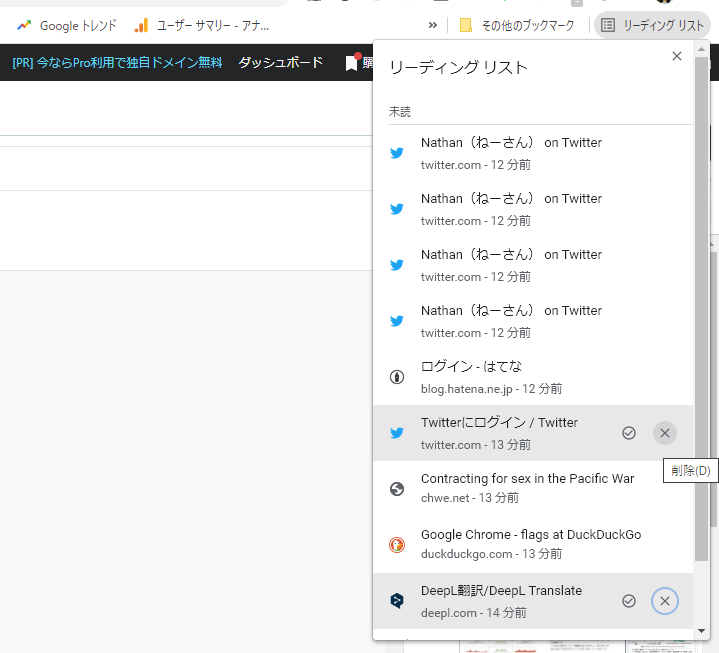719x653 pixels.
Task: Click the chwe.net - 13 分前 subtitle
Action: 470,498
